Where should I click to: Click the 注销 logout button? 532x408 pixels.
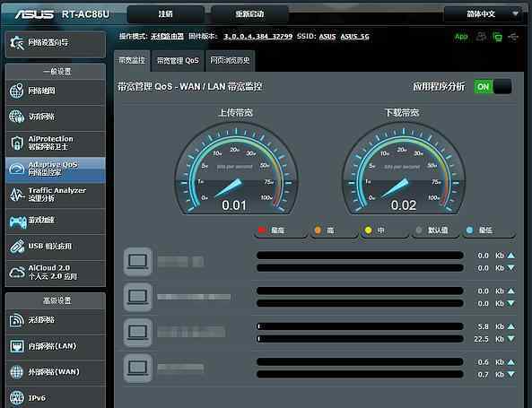point(166,14)
